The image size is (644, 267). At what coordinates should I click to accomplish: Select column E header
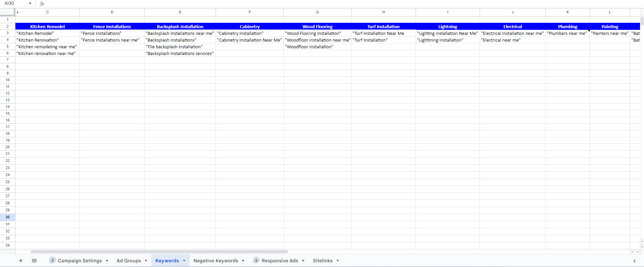click(180, 12)
